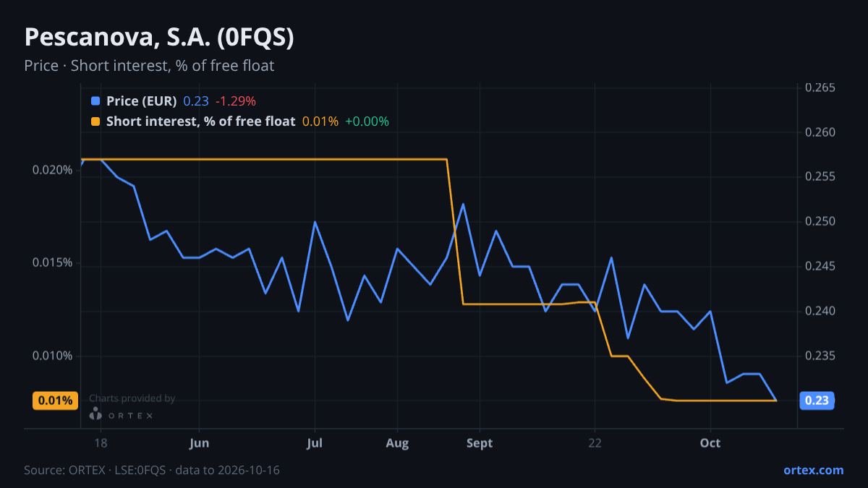Click the orange Short interest legend swatch
Viewport: 868px width, 488px height.
pyautogui.click(x=95, y=121)
